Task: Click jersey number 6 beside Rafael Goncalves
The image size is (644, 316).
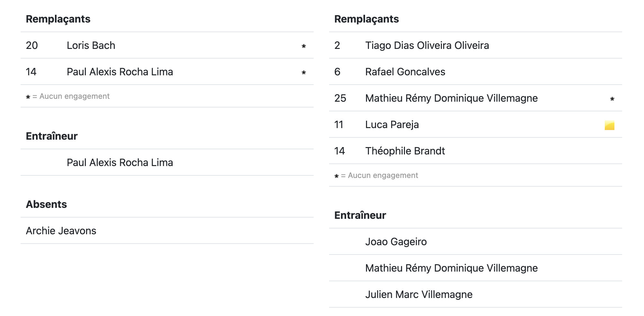Action: [337, 72]
